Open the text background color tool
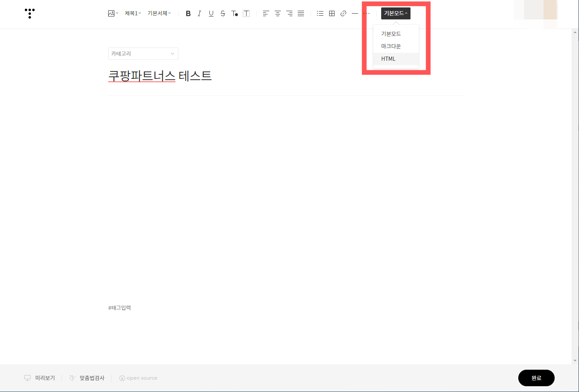The width and height of the screenshot is (579, 392). 246,13
